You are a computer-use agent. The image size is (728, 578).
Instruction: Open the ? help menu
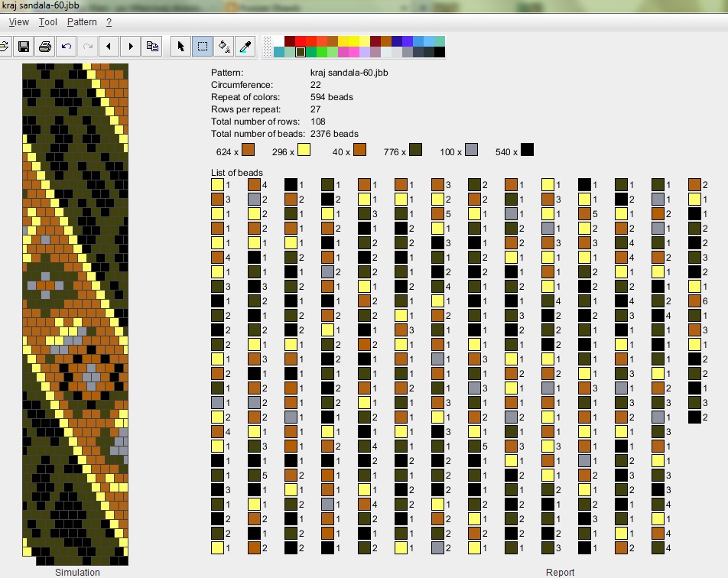109,23
